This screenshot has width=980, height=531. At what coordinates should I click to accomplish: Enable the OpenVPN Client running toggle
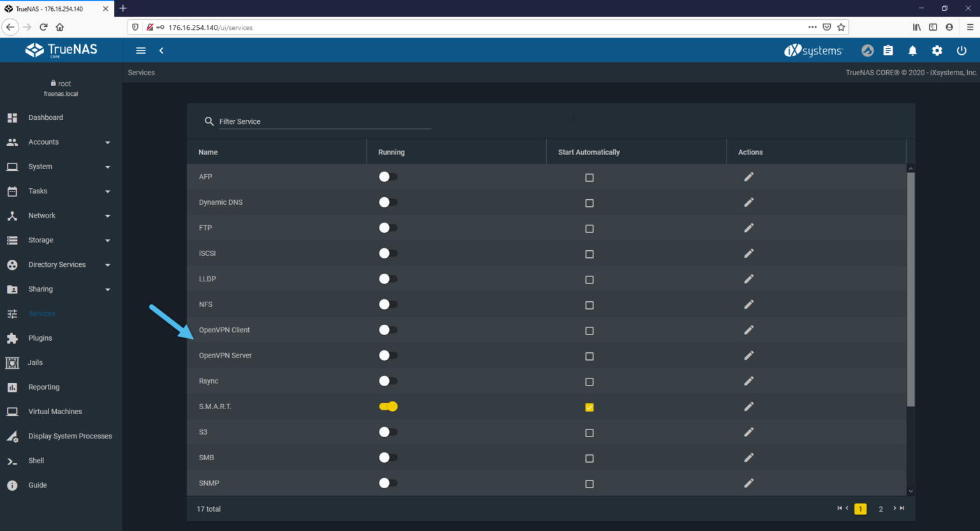(388, 330)
